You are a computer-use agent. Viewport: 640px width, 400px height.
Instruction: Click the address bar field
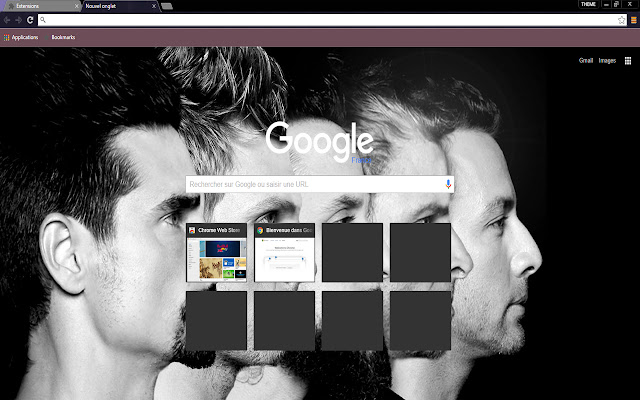[x=332, y=20]
